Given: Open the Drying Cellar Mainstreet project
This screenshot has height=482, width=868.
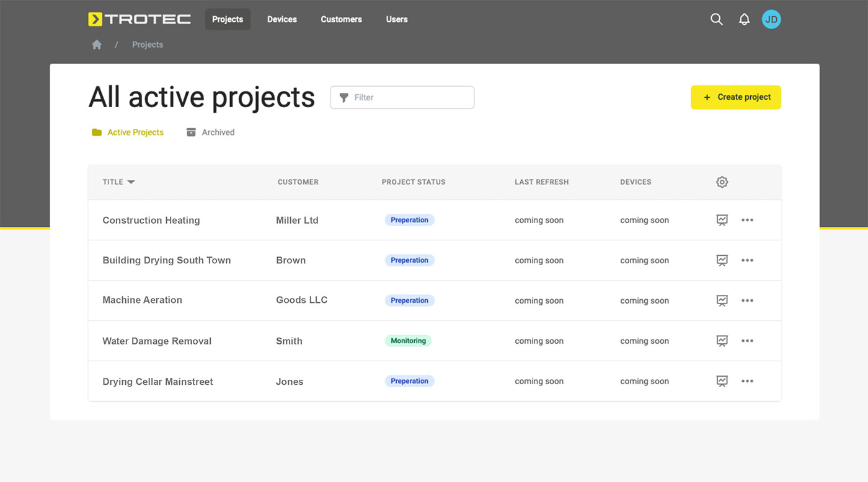Looking at the screenshot, I should [x=158, y=382].
